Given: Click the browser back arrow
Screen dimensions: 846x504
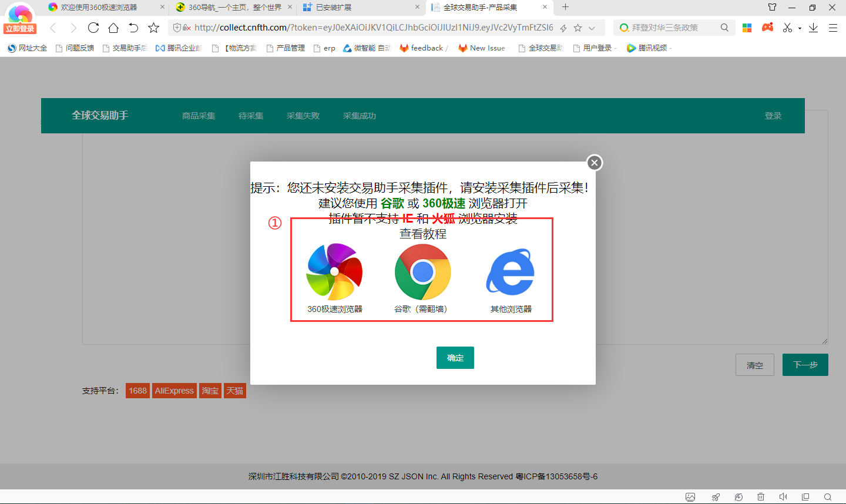Looking at the screenshot, I should tap(53, 28).
